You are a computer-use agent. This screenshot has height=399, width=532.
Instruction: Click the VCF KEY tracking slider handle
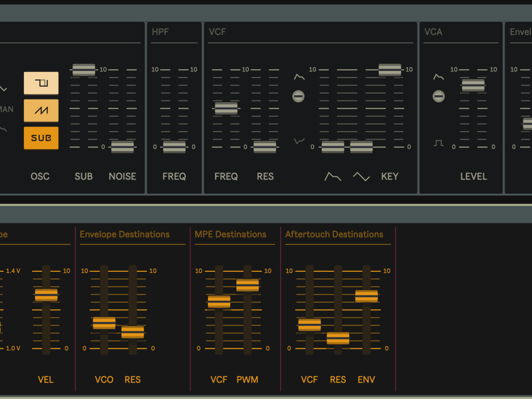(390, 70)
